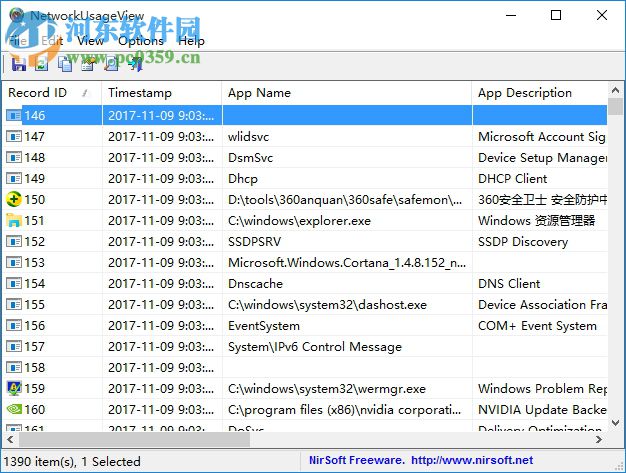Open the Options menu
Image resolution: width=626 pixels, height=473 pixels.
tap(141, 40)
